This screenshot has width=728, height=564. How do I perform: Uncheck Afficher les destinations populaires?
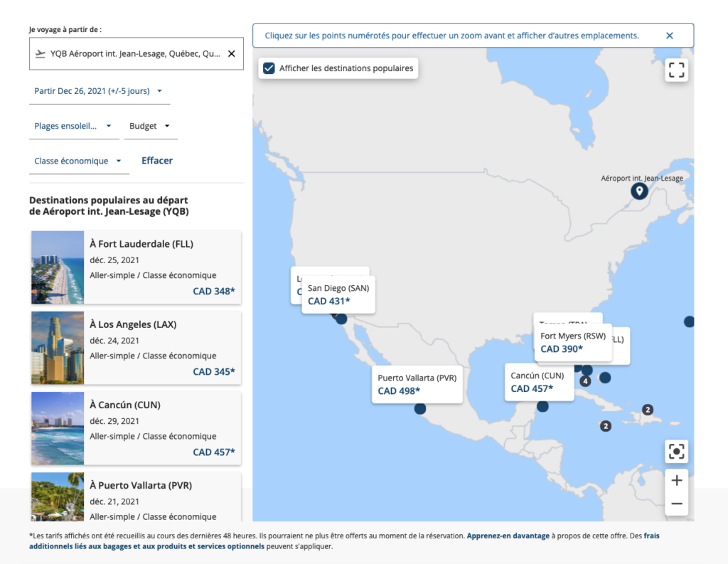click(269, 68)
